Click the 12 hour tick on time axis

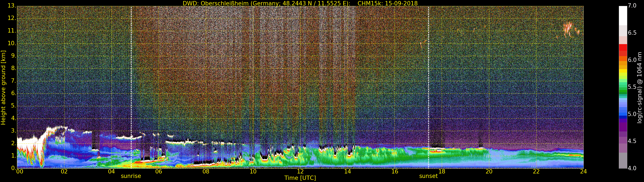[300, 172]
